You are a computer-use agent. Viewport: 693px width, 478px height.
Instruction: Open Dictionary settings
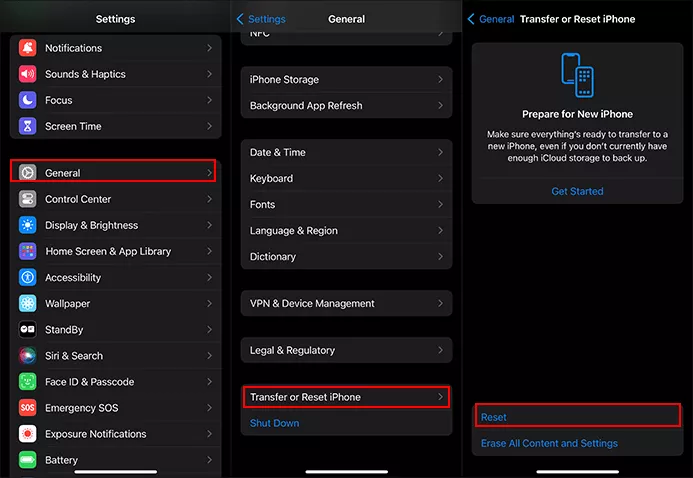click(x=346, y=256)
